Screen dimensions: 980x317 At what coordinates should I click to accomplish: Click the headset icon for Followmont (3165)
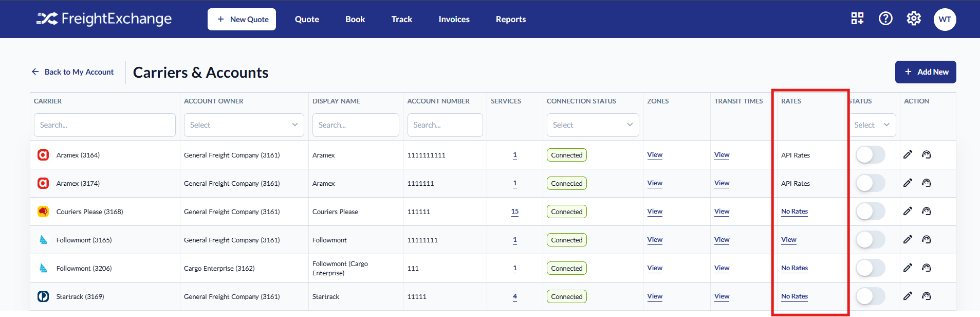pos(927,239)
